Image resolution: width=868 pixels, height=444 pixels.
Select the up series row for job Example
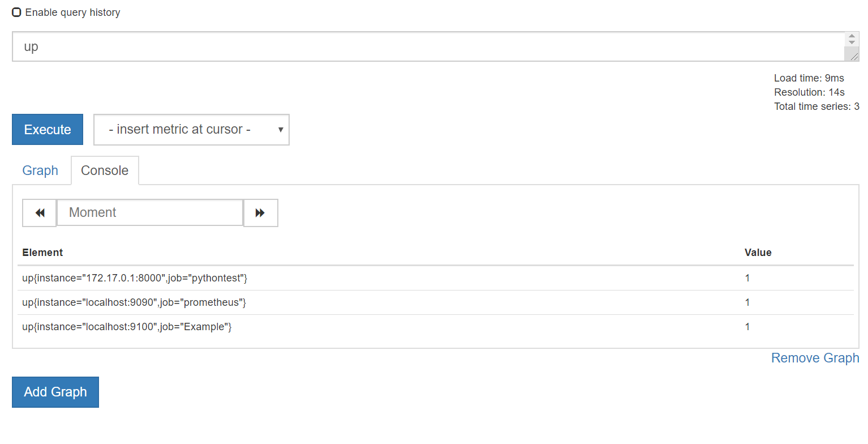126,327
